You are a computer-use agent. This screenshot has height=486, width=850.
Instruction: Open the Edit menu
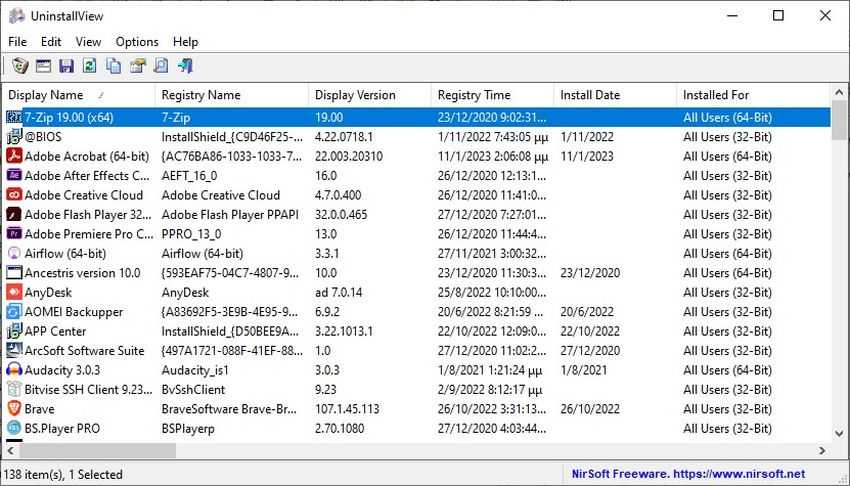point(51,42)
